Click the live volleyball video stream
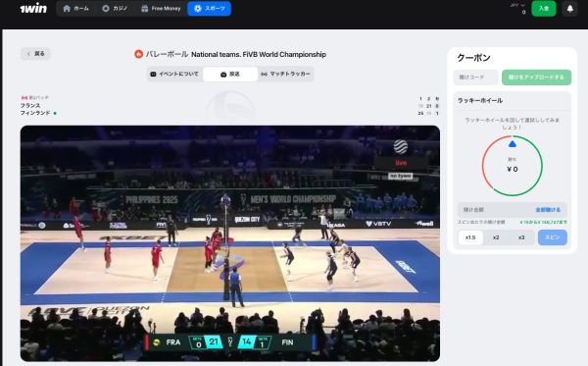 tap(230, 243)
